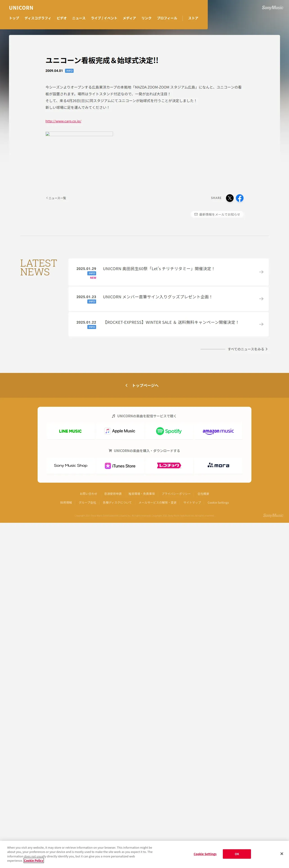The height and width of the screenshot is (868, 289).
Task: Open the ストア navigation item
Action: tap(193, 18)
